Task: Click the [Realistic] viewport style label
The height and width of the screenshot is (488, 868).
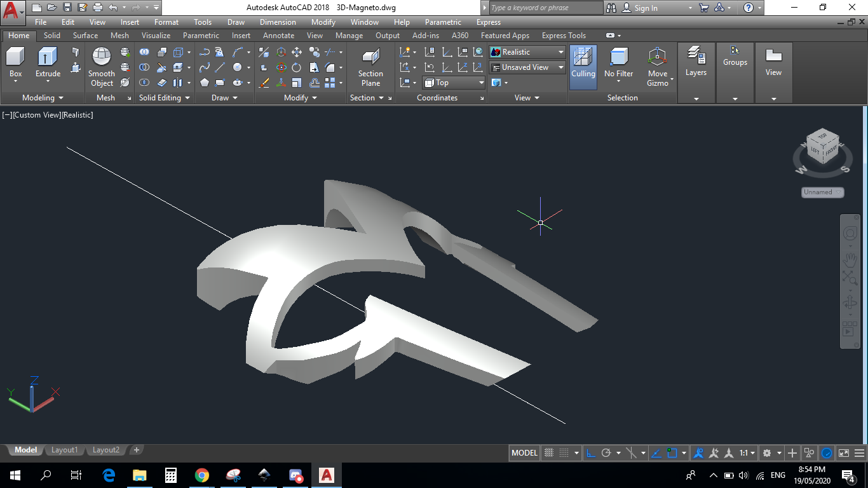Action: [x=77, y=115]
